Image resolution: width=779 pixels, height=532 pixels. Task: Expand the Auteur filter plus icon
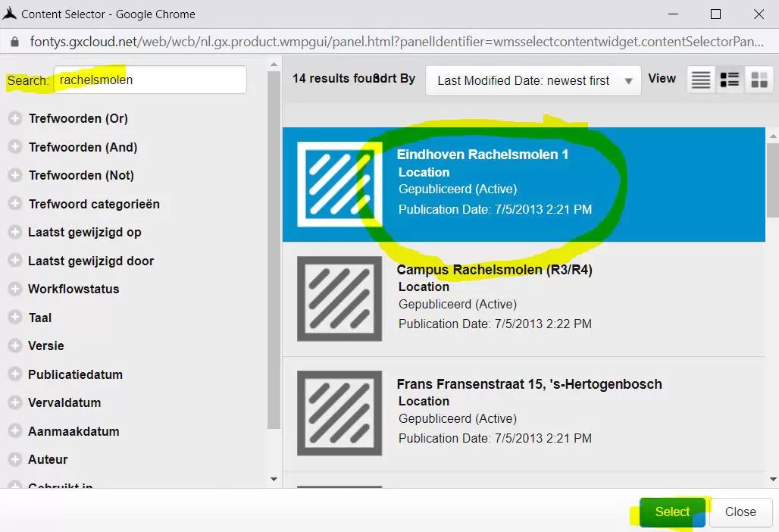coord(14,459)
